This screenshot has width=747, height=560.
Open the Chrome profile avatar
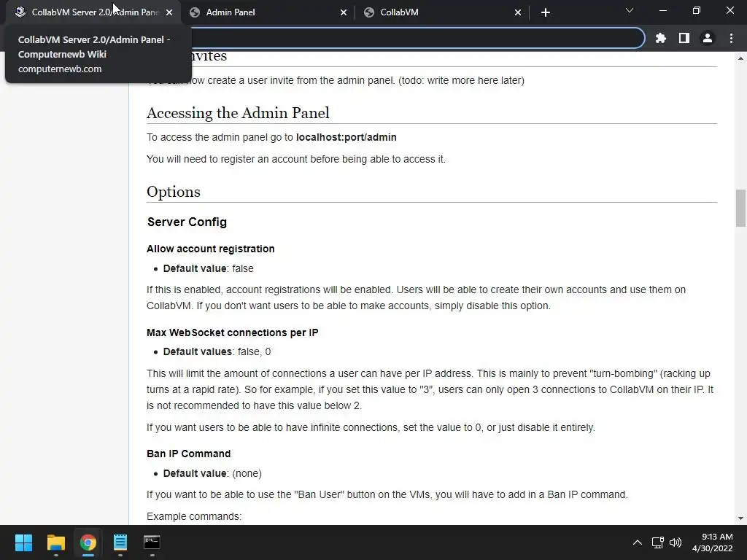(x=708, y=38)
